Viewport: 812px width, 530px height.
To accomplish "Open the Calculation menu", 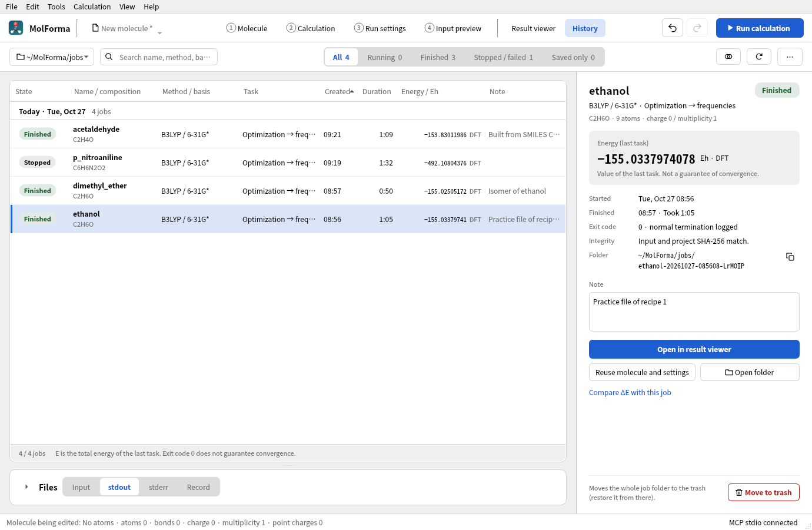I will pyautogui.click(x=92, y=6).
